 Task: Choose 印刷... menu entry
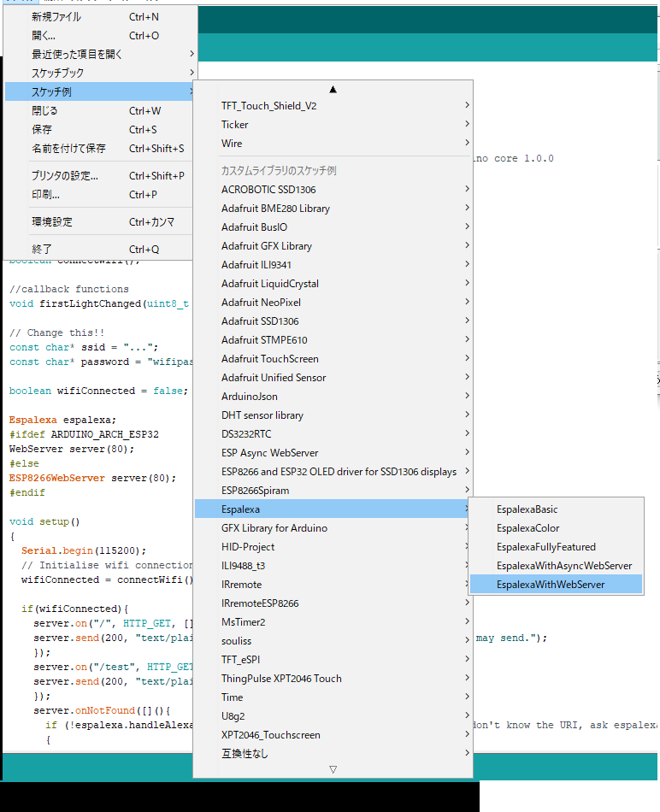point(99,195)
